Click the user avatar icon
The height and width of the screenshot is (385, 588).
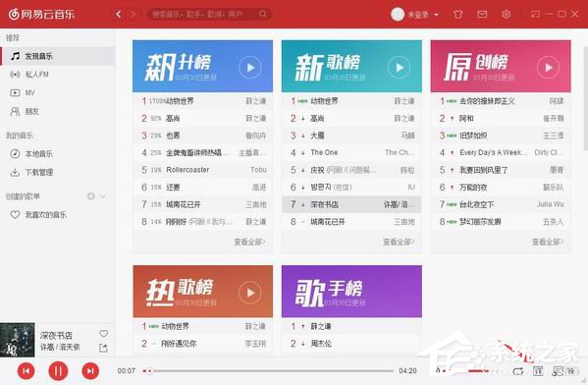tap(398, 15)
